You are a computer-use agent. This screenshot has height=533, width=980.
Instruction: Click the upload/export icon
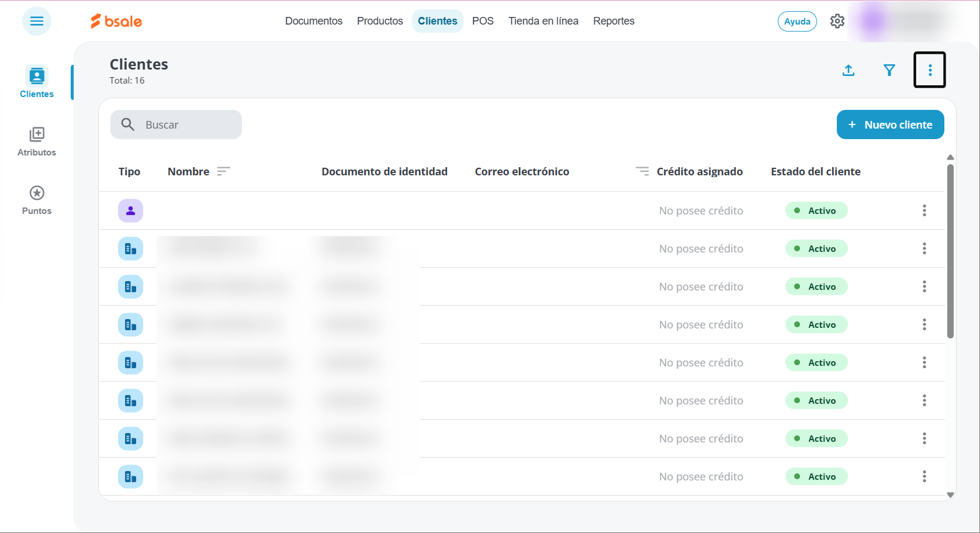(x=849, y=70)
